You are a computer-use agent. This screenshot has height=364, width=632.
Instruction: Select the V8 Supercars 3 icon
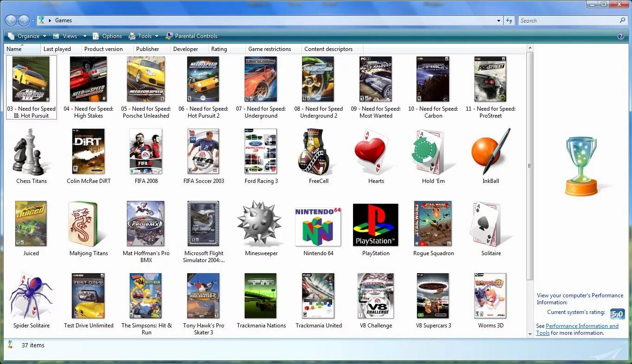433,296
